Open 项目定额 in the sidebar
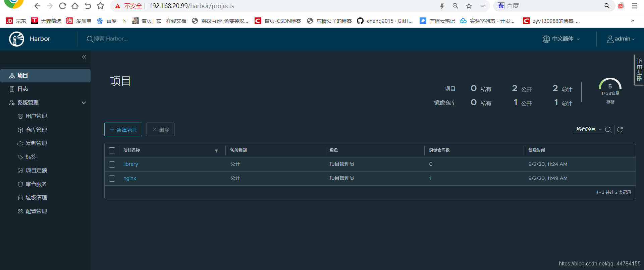Viewport: 644px width, 270px height. 33,171
